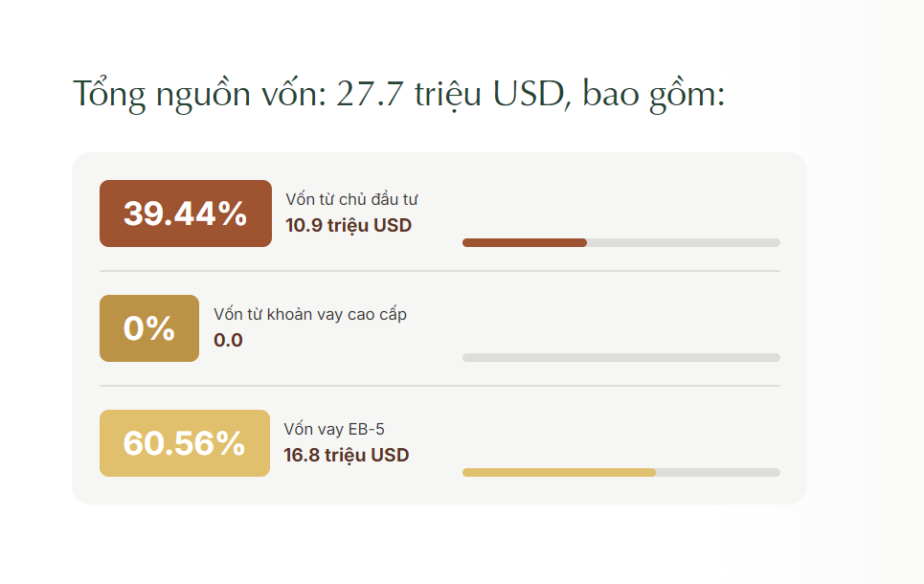This screenshot has width=924, height=584.
Task: Click the 39.44% brown badge
Action: click(186, 213)
